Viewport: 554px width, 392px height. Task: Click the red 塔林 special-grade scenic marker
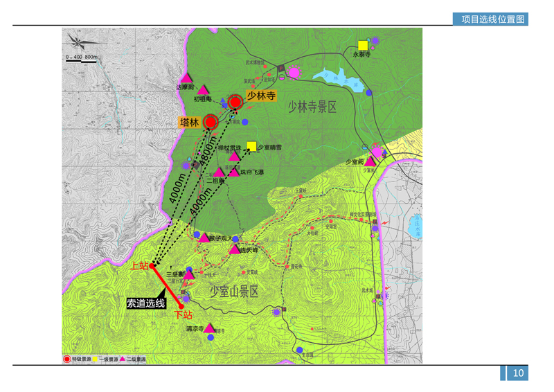point(211,123)
